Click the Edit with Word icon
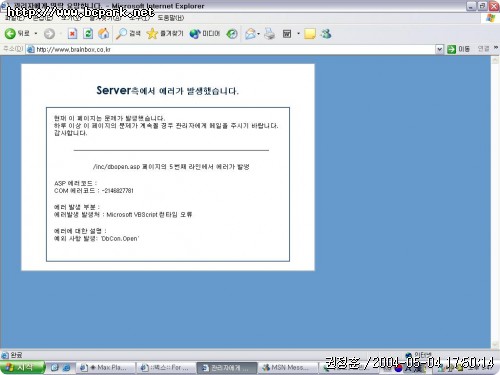Image resolution: width=500 pixels, height=375 pixels. [x=287, y=33]
